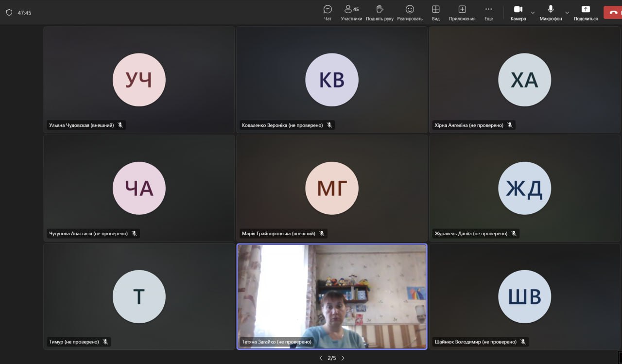Toggle the Микрофон mute
The image size is (622, 364).
tap(551, 13)
